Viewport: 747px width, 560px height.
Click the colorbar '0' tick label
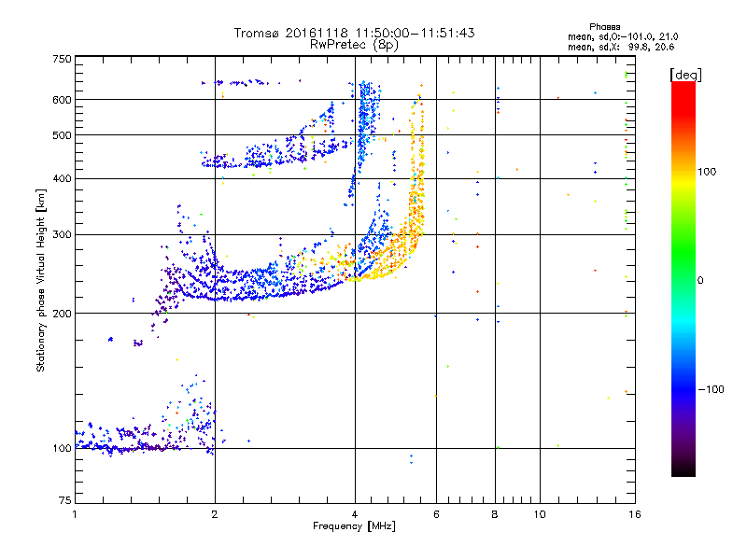(700, 281)
